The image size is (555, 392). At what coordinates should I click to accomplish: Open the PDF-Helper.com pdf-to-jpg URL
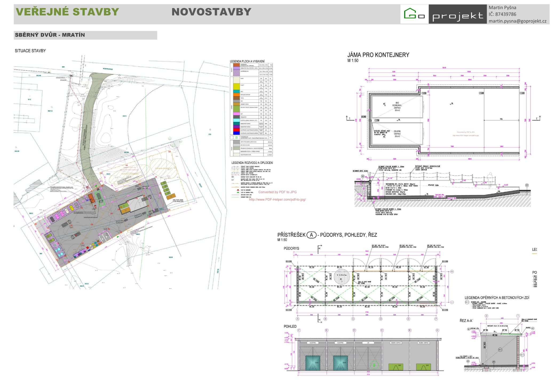pos(277,199)
